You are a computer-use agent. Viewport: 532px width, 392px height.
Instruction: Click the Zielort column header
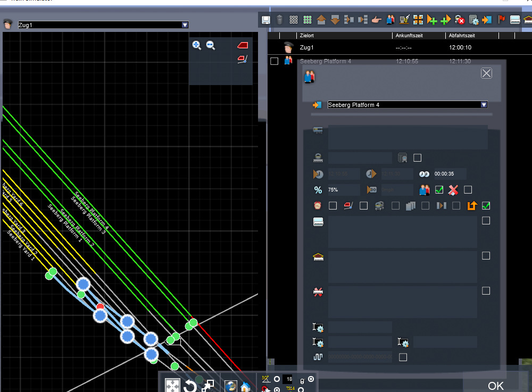pyautogui.click(x=307, y=35)
